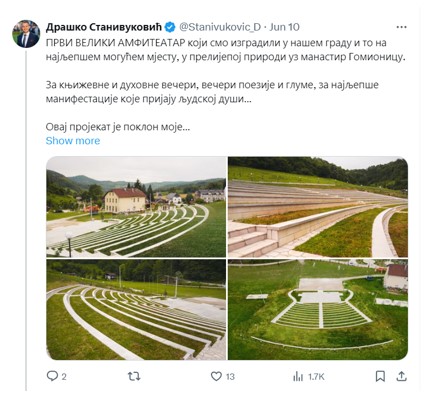The image size is (446, 414).
Task: Click the blue verified badge
Action: point(170,27)
